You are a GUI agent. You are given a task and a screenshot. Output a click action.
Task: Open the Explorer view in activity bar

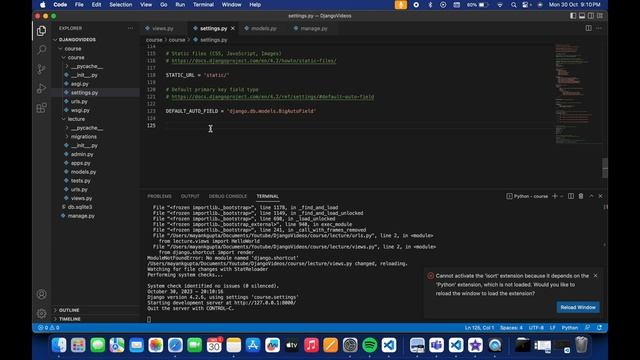point(41,31)
